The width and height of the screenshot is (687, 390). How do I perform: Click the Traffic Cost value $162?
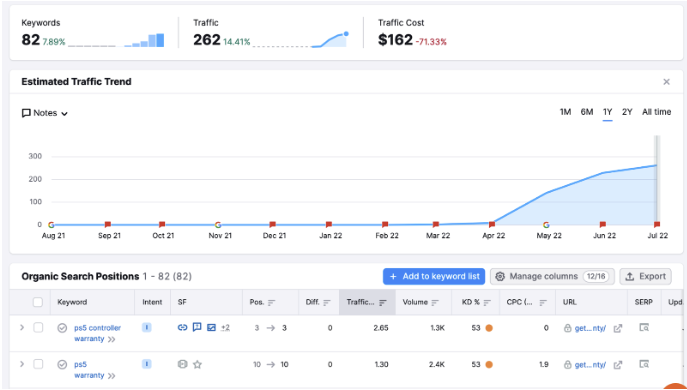pos(395,40)
